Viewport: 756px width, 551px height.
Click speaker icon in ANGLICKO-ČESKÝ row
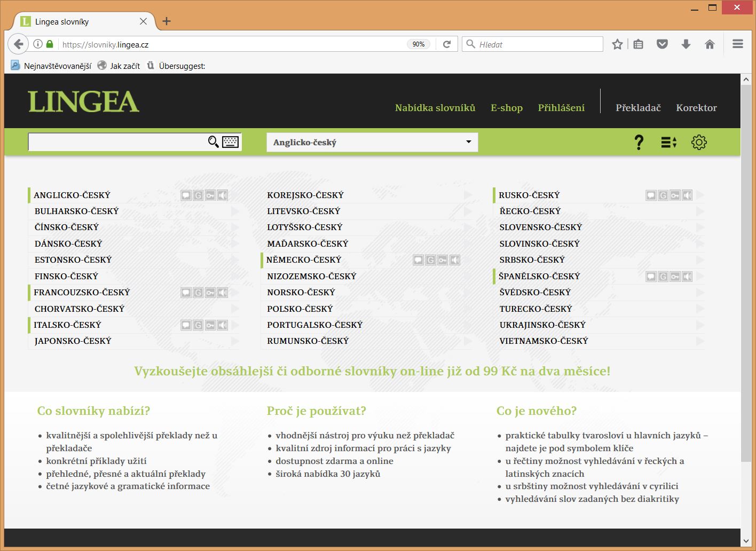(223, 195)
